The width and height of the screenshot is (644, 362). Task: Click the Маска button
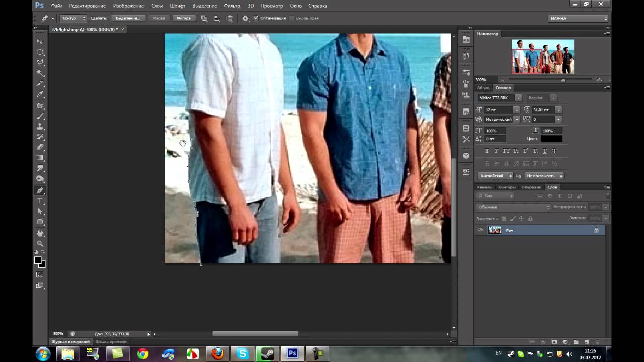pyautogui.click(x=159, y=18)
